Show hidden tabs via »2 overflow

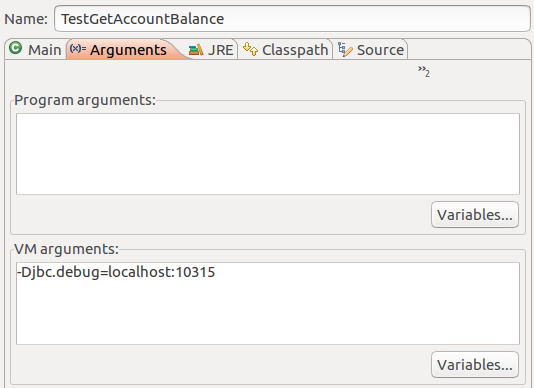[424, 71]
